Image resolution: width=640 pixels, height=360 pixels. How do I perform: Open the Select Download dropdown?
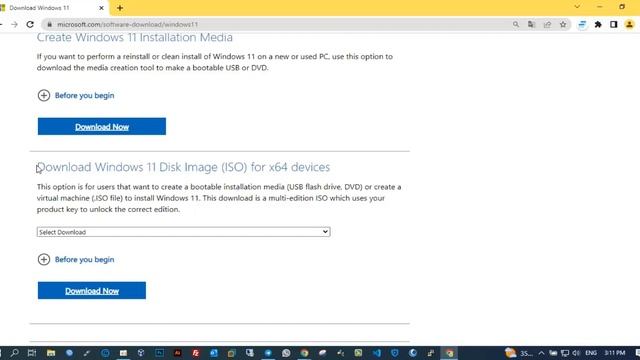tap(183, 232)
